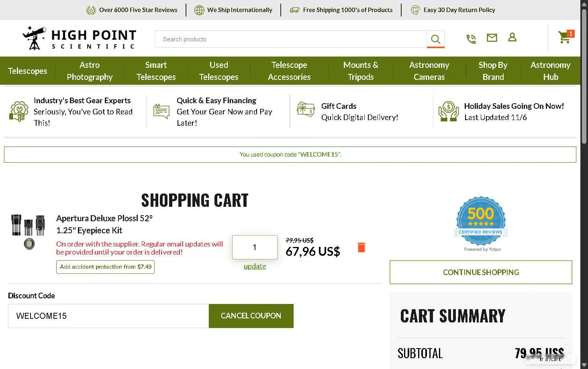Click the Cart Summary heading
This screenshot has height=369, width=588.
(x=453, y=316)
